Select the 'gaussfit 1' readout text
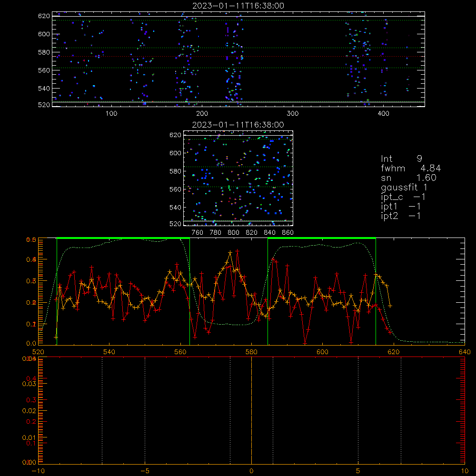This screenshot has width=476, height=476. pyautogui.click(x=404, y=188)
